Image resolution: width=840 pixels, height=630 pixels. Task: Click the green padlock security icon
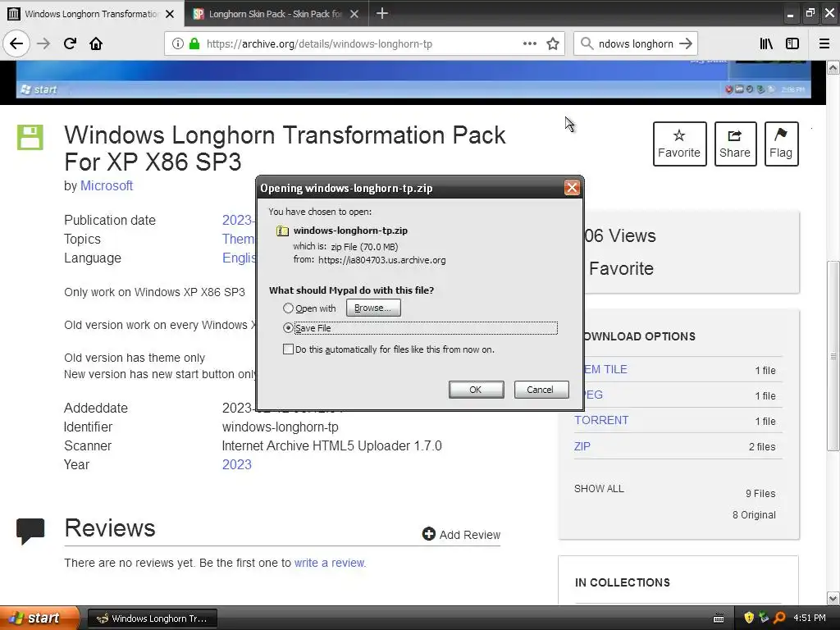(x=194, y=43)
